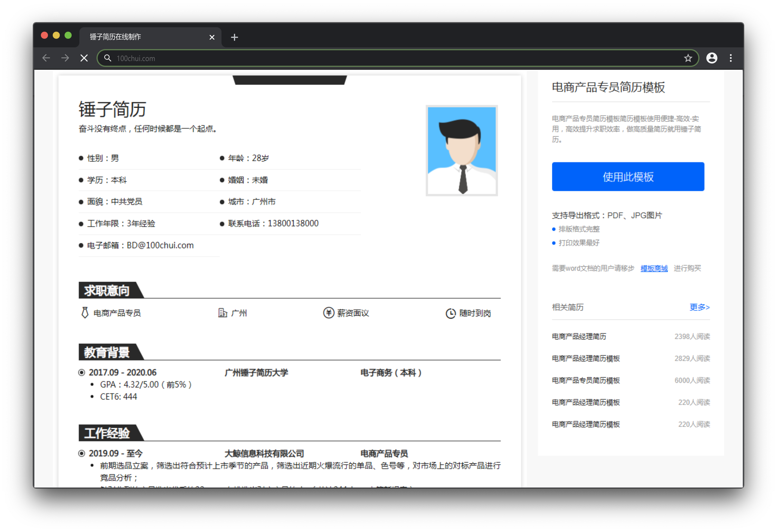Close the 锤子简历在线制作 tab
Viewport: 777px width, 532px height.
click(x=212, y=37)
